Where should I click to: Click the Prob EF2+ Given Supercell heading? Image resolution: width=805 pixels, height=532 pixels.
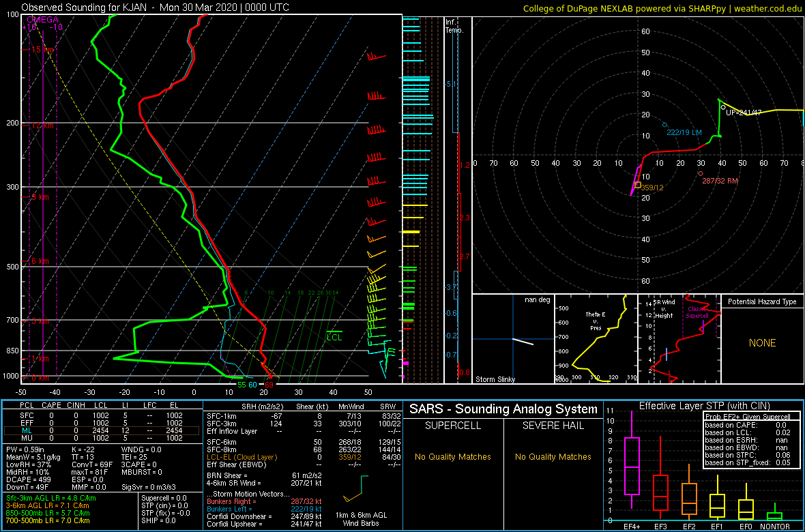point(748,417)
